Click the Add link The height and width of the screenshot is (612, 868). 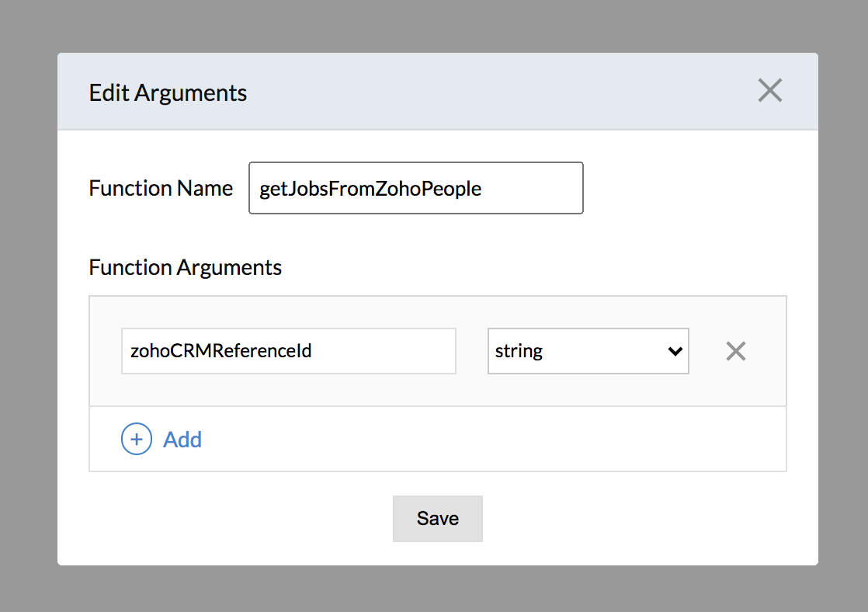[182, 439]
